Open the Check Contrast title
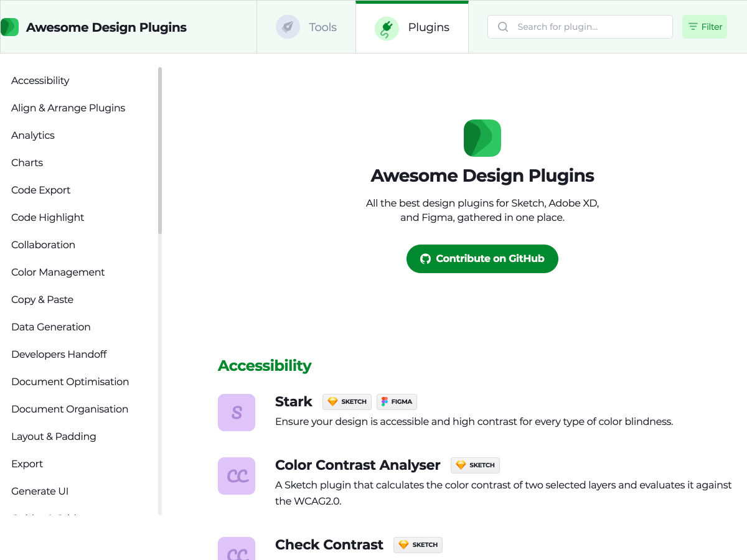The height and width of the screenshot is (560, 747). pyautogui.click(x=329, y=545)
